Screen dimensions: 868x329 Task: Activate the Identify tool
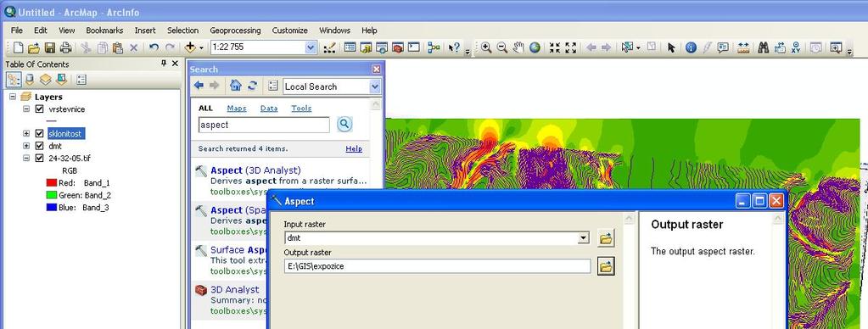691,47
